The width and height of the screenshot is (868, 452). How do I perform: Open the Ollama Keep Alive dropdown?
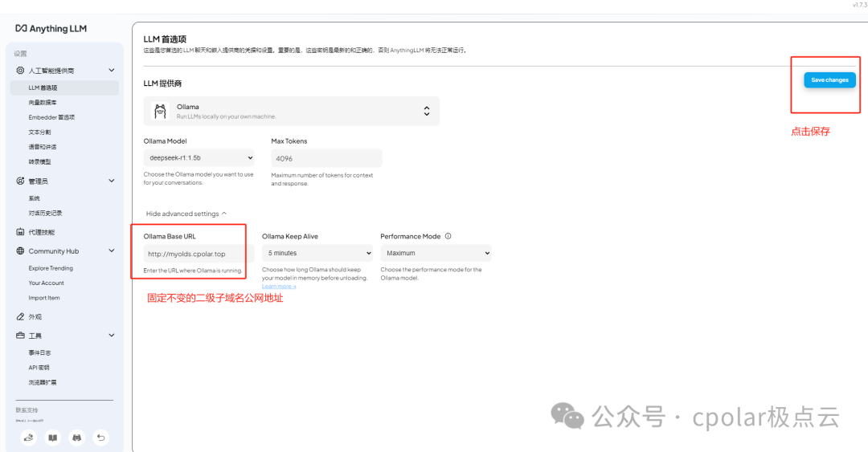tap(317, 253)
